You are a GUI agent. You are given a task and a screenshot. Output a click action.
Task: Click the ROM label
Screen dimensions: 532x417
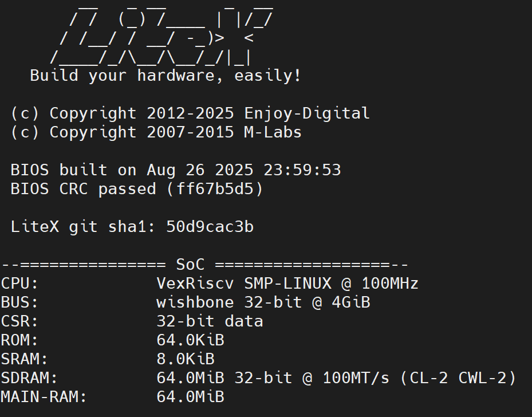19,340
